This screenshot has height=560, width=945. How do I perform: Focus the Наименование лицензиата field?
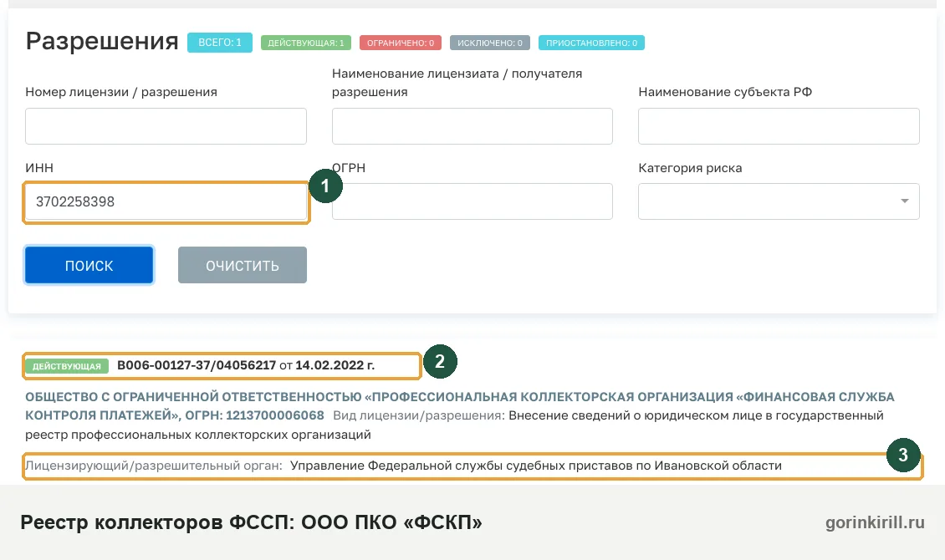472,126
